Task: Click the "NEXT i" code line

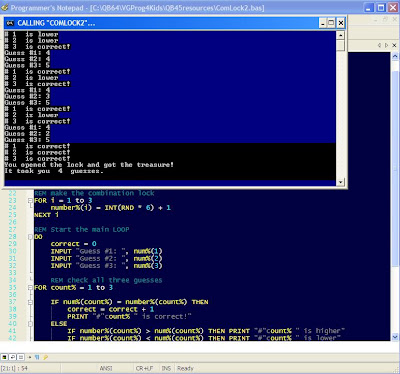Action: 46,215
